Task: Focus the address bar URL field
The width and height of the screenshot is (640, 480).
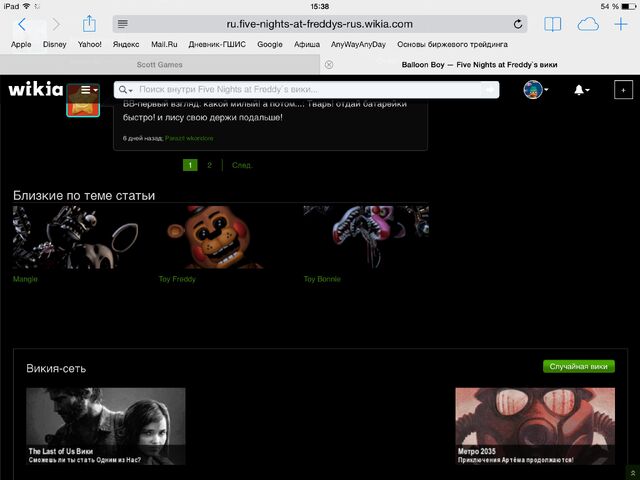Action: coord(320,24)
